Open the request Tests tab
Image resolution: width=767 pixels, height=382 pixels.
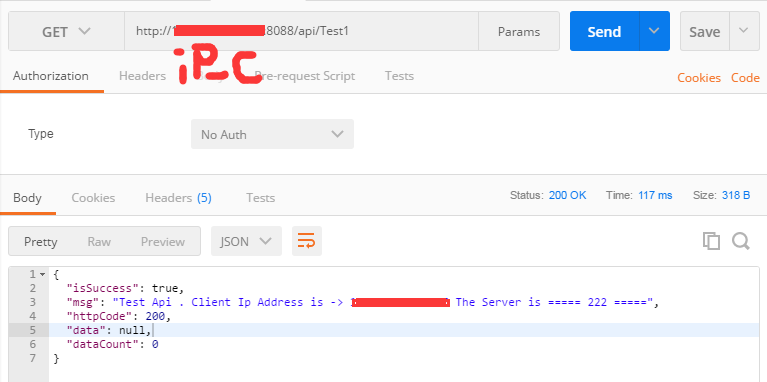tap(399, 76)
